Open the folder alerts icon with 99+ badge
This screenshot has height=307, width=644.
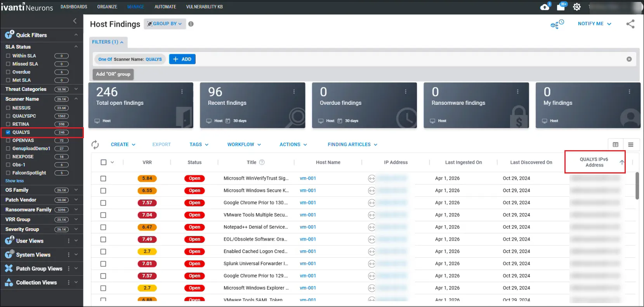(561, 7)
